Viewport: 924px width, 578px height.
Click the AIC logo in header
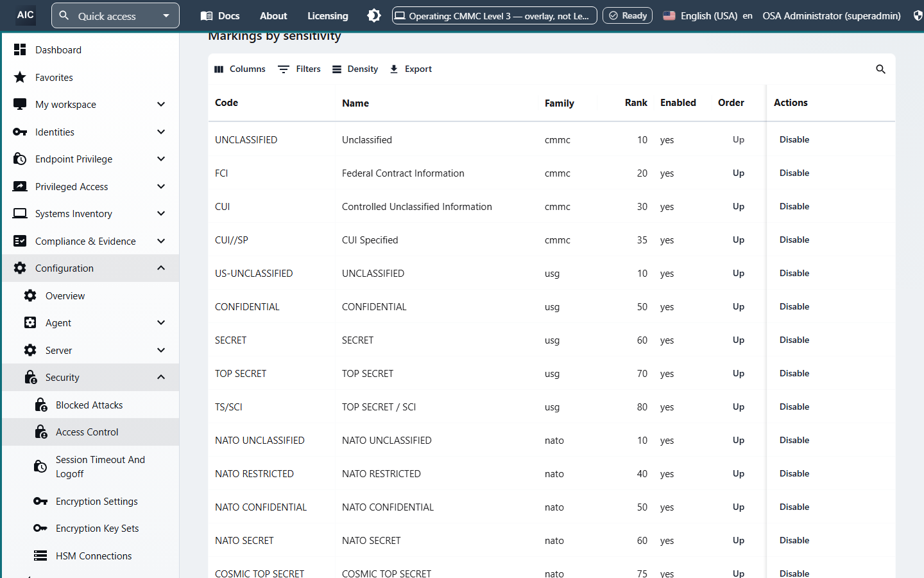click(26, 15)
